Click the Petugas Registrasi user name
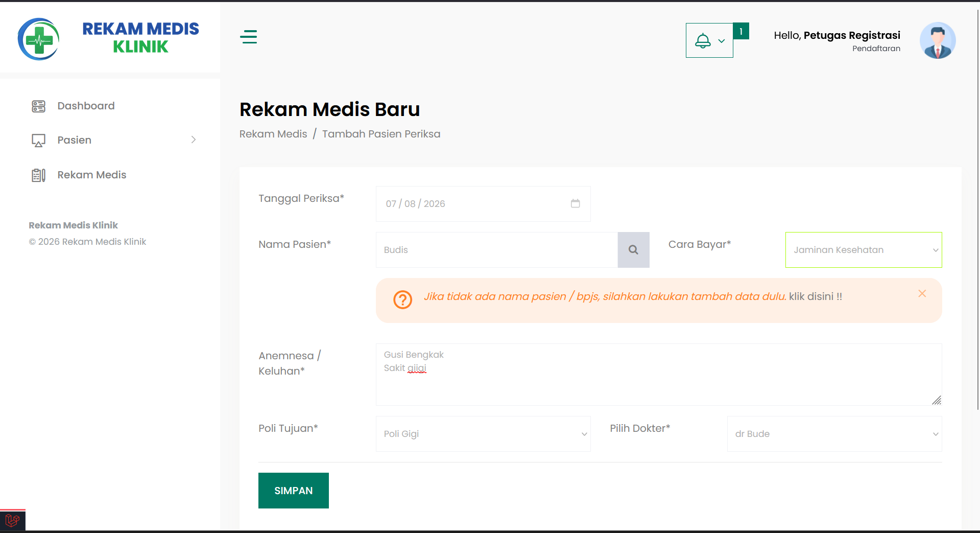The width and height of the screenshot is (980, 533). click(852, 35)
